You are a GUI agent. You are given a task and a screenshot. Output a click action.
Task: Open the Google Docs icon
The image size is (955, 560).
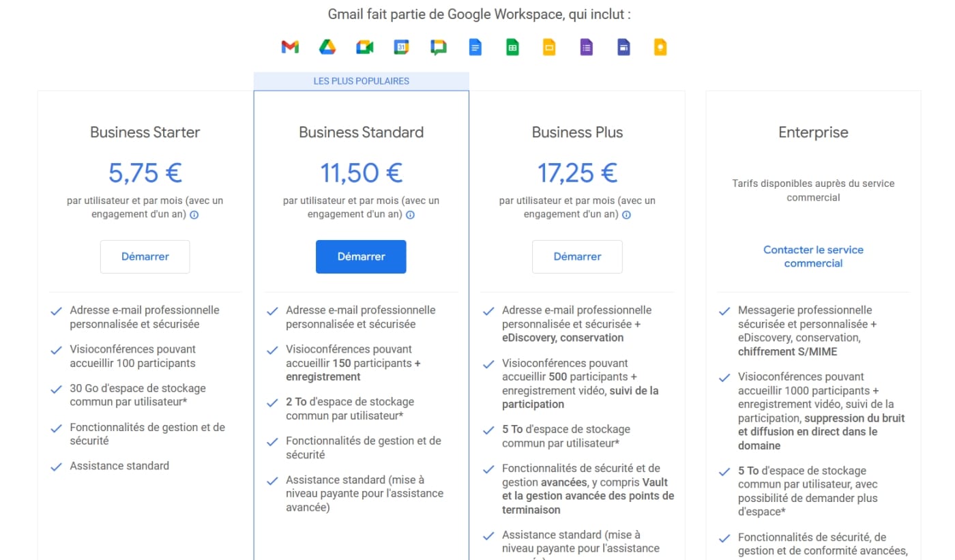pos(475,47)
